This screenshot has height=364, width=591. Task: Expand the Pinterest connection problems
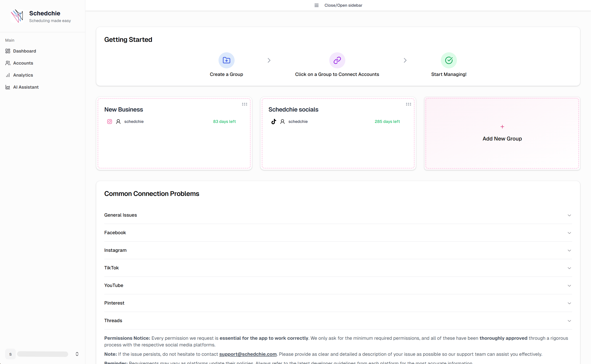[x=338, y=303]
